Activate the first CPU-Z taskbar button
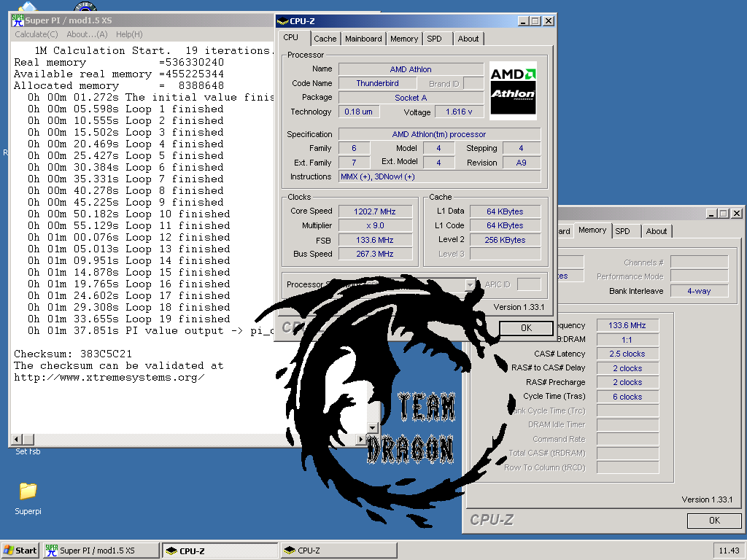Screen dimensions: 747x560 click(220, 551)
